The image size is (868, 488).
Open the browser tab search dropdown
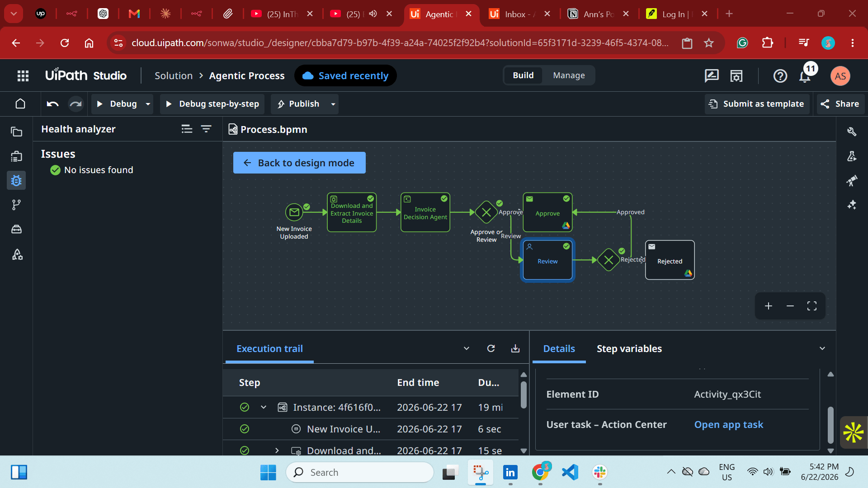click(14, 14)
